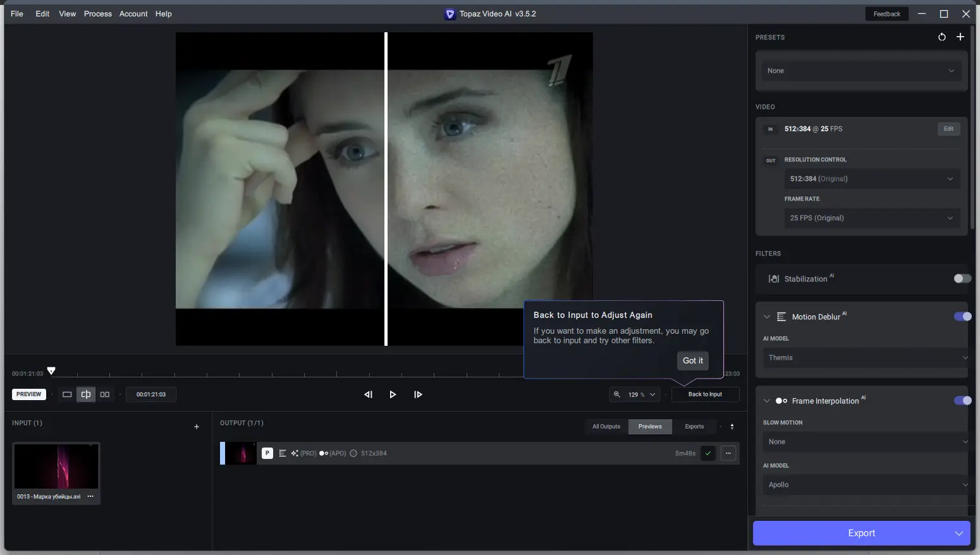The width and height of the screenshot is (980, 555).
Task: Open the more options menu on the output row
Action: pyautogui.click(x=728, y=453)
